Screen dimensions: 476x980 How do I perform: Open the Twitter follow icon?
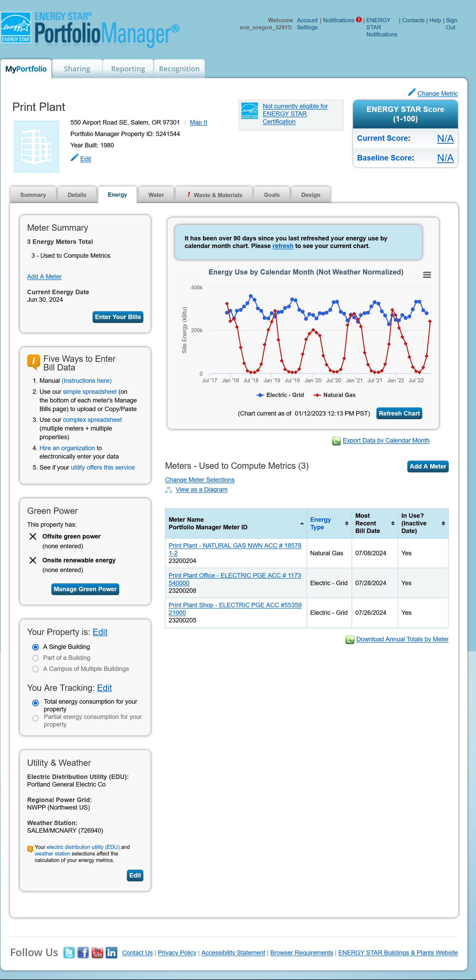pyautogui.click(x=69, y=953)
